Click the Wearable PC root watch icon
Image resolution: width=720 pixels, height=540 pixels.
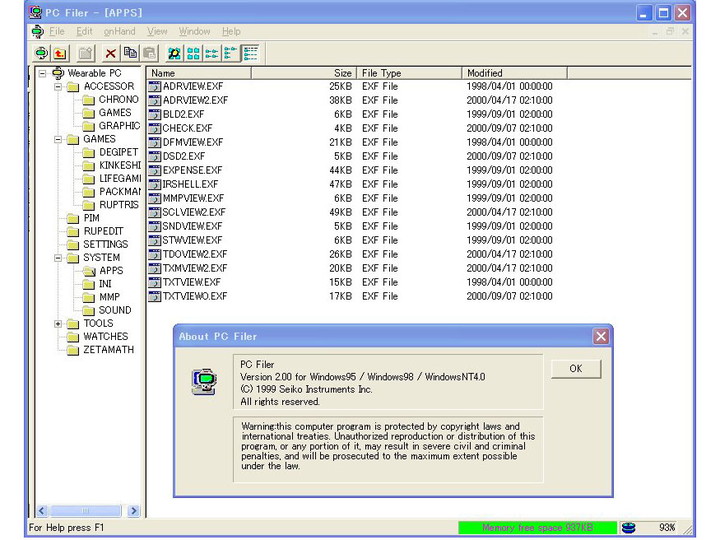click(x=58, y=73)
